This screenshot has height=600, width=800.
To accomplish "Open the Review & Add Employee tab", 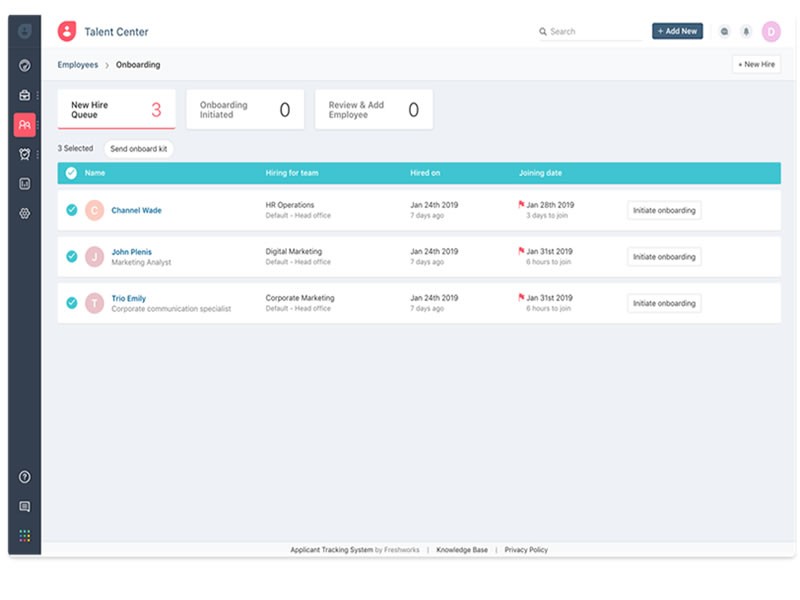I will (372, 108).
